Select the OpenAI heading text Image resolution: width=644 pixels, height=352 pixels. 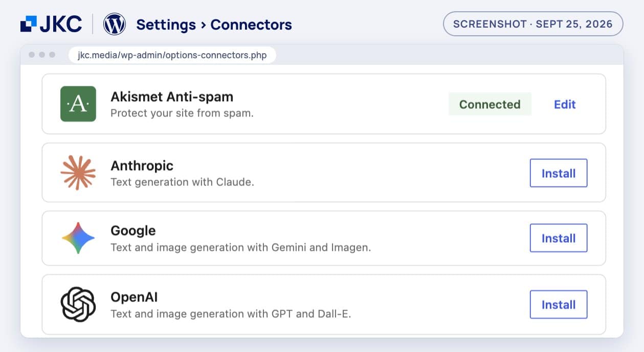click(x=134, y=297)
